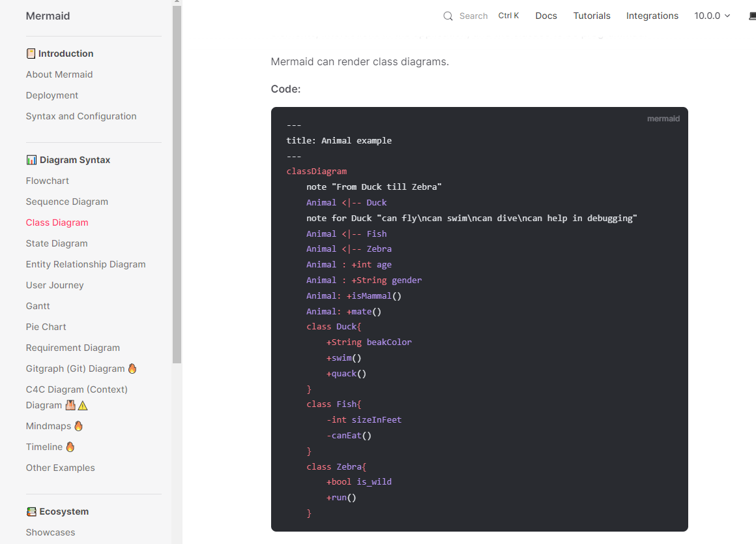Screen dimensions: 756x544
Task: Open the Gantt page
Action: [x=38, y=306]
